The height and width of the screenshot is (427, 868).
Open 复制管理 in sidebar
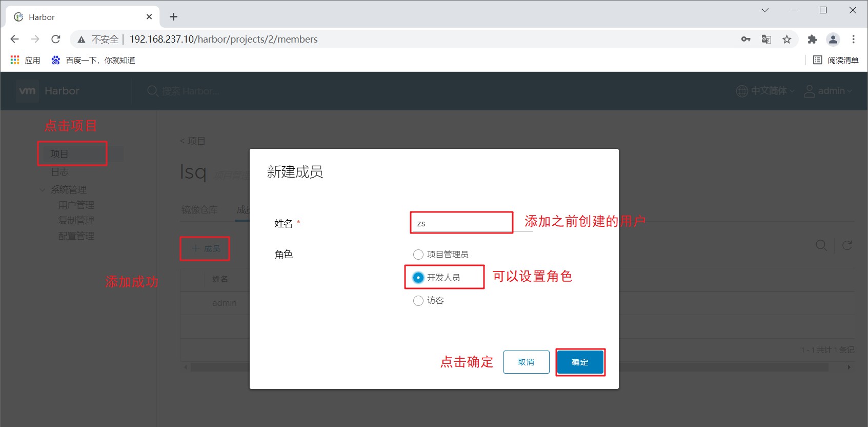[x=76, y=220]
